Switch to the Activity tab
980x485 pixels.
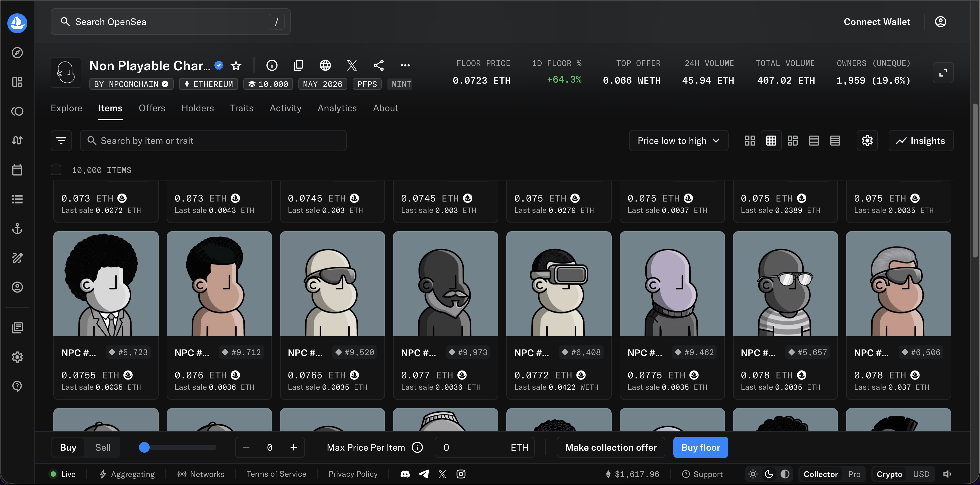(285, 108)
